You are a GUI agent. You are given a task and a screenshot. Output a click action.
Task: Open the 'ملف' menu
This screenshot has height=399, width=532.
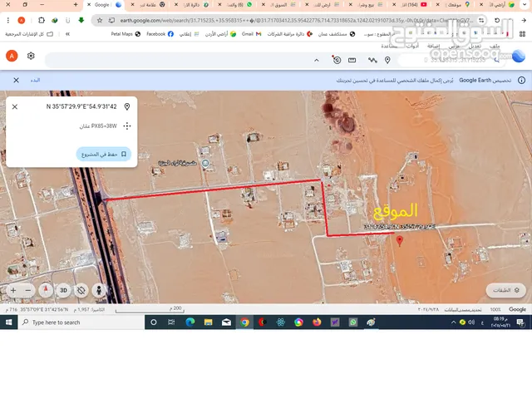click(495, 46)
